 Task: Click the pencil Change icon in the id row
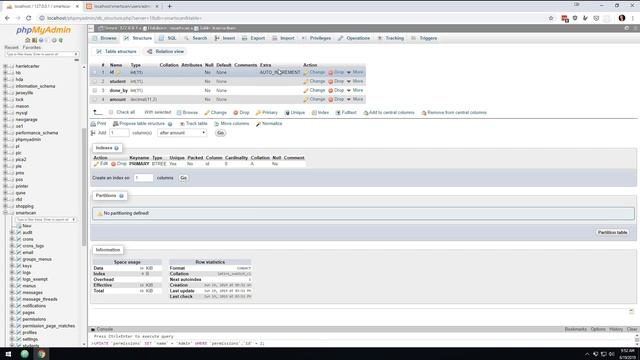click(306, 73)
